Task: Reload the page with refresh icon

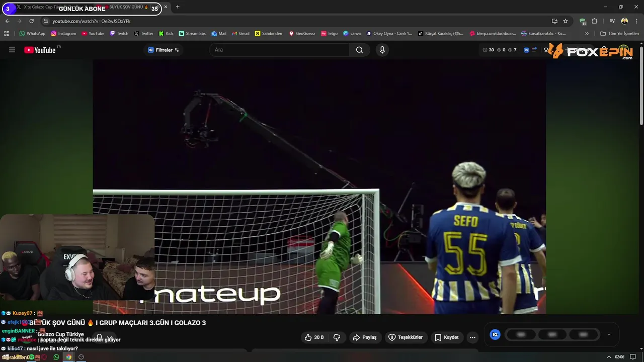Action: pyautogui.click(x=31, y=21)
